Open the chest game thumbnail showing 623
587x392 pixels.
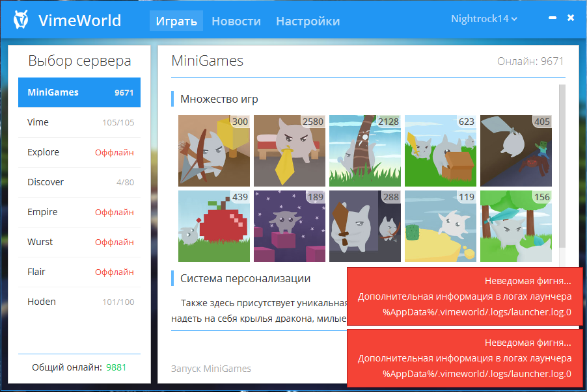[440, 151]
